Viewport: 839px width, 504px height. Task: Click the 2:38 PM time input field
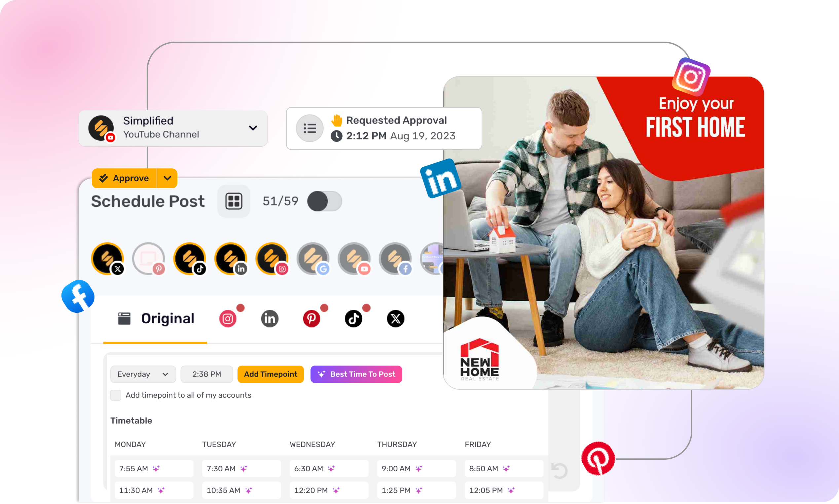click(205, 374)
